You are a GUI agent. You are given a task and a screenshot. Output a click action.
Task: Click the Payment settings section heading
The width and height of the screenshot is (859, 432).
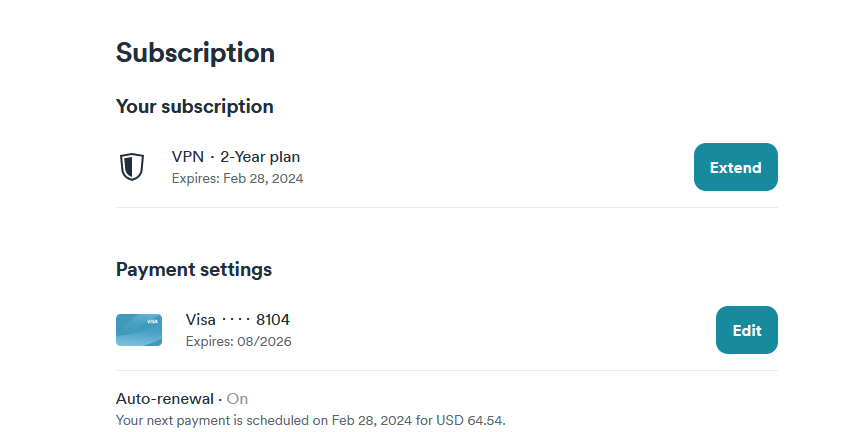[194, 269]
